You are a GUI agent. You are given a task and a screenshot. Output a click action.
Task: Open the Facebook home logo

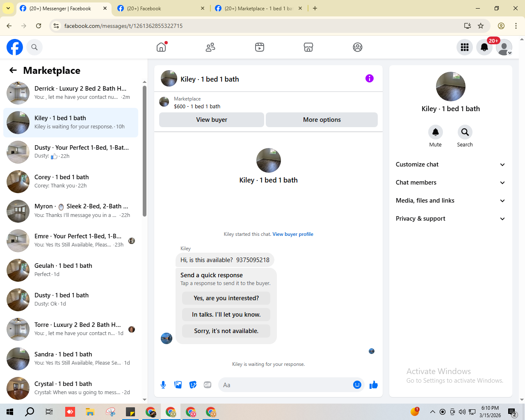15,47
